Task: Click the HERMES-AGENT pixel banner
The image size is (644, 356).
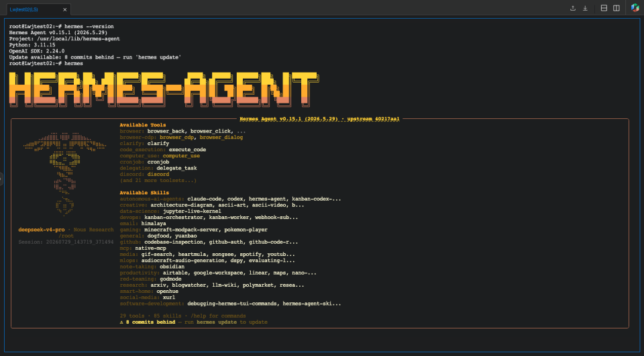Action: point(164,89)
